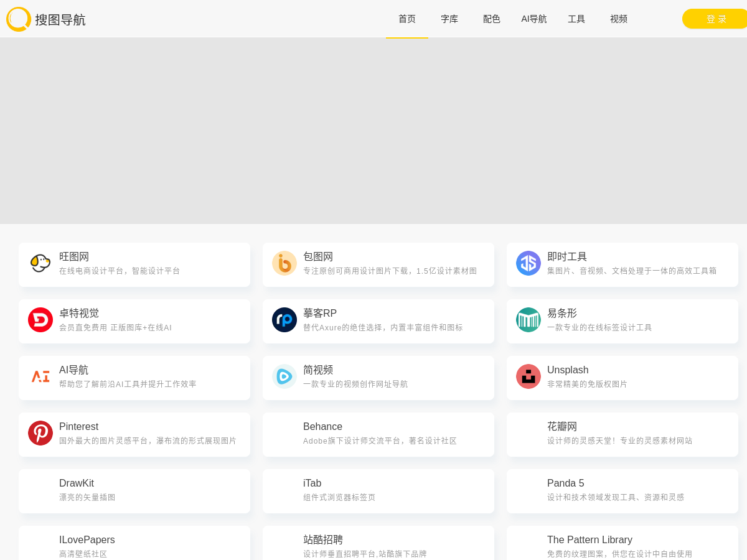Open the 视频 navigation item
This screenshot has width=747, height=560.
pos(619,19)
